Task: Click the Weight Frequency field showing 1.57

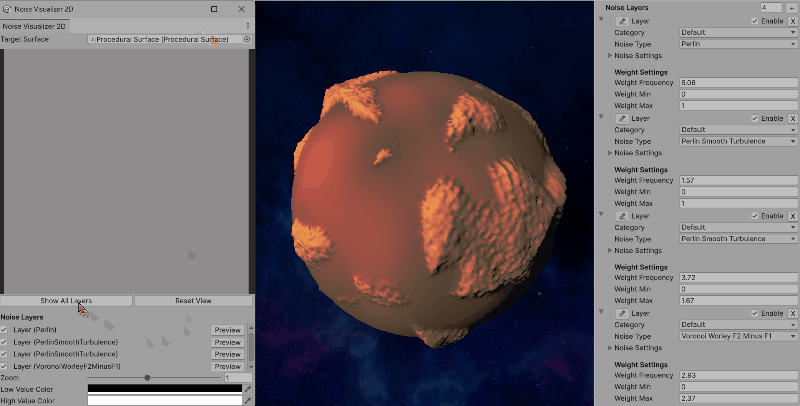Action: [x=738, y=181]
